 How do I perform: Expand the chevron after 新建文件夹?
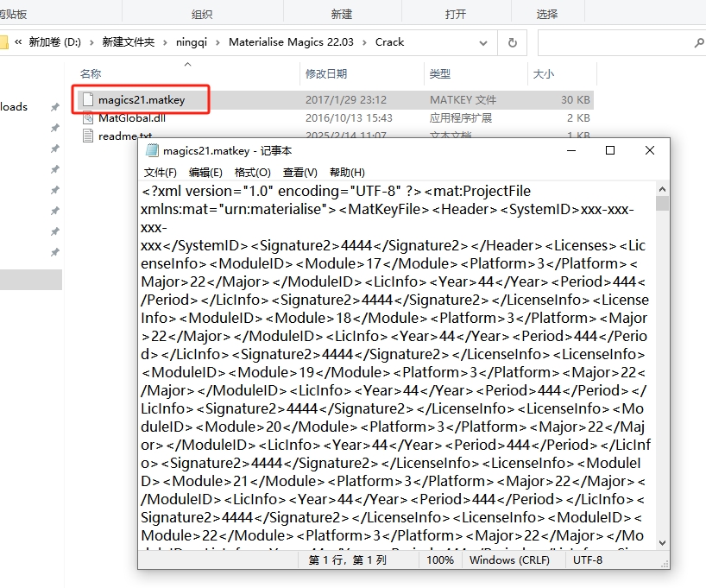[x=165, y=43]
